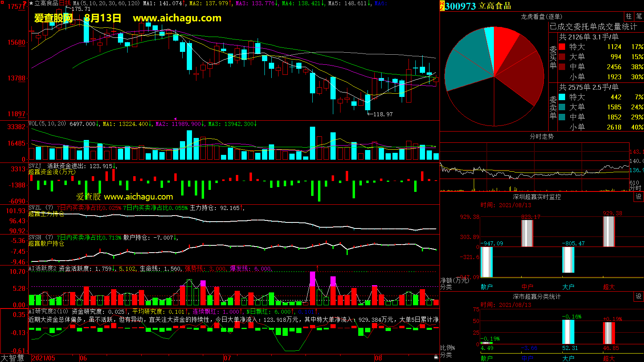The image size is (644, 362).
Task: Click the red up arrow in AI活跃度 panel
Action: [x=317, y=268]
